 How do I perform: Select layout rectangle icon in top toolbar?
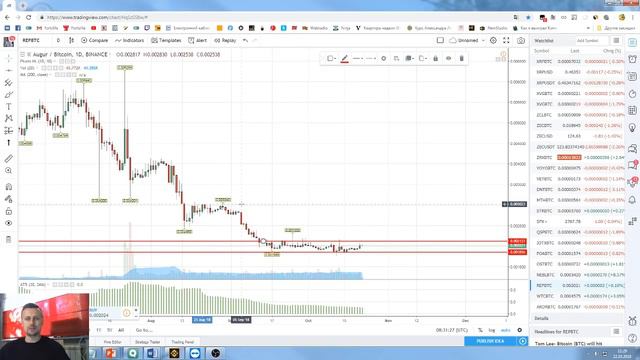(440, 40)
